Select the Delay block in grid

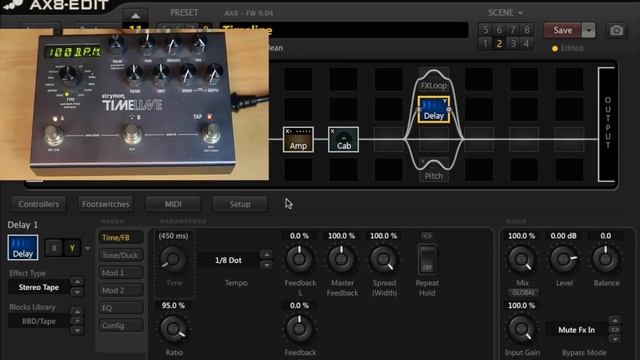coord(433,109)
